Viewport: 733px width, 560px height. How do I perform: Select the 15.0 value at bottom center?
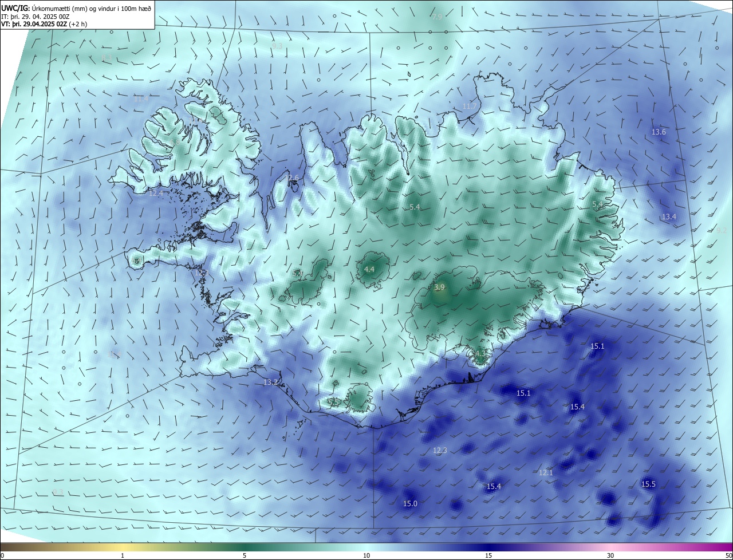tap(411, 504)
